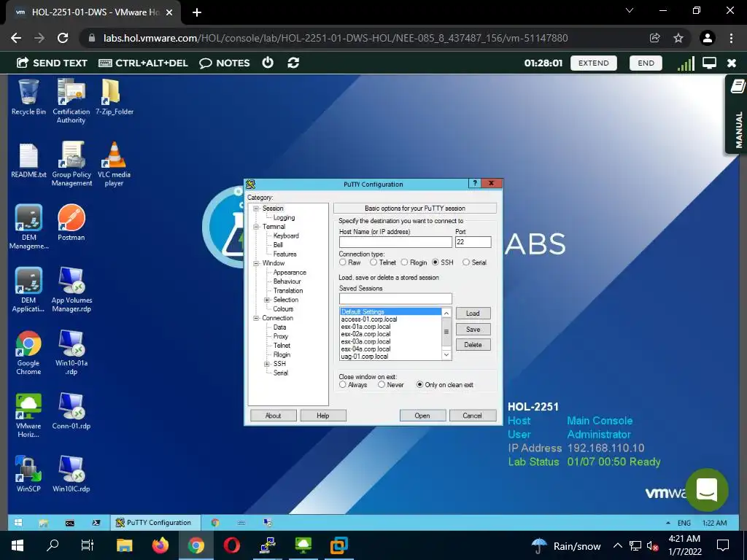Select Appearance in the category tree

coord(290,273)
